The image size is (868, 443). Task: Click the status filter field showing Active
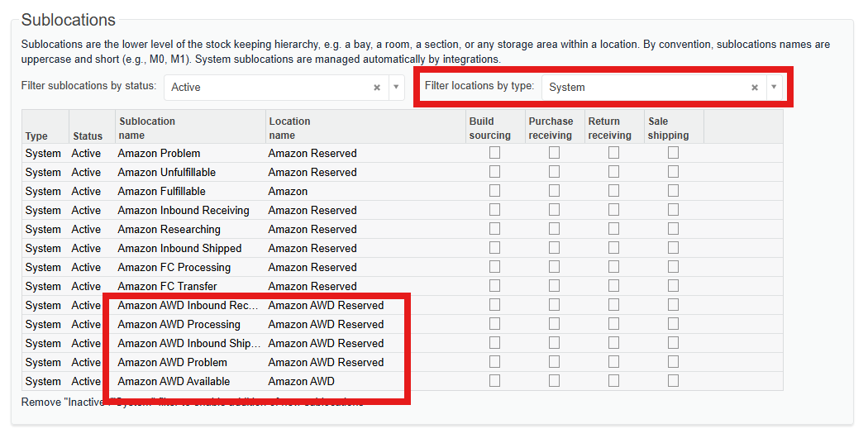[x=284, y=88]
